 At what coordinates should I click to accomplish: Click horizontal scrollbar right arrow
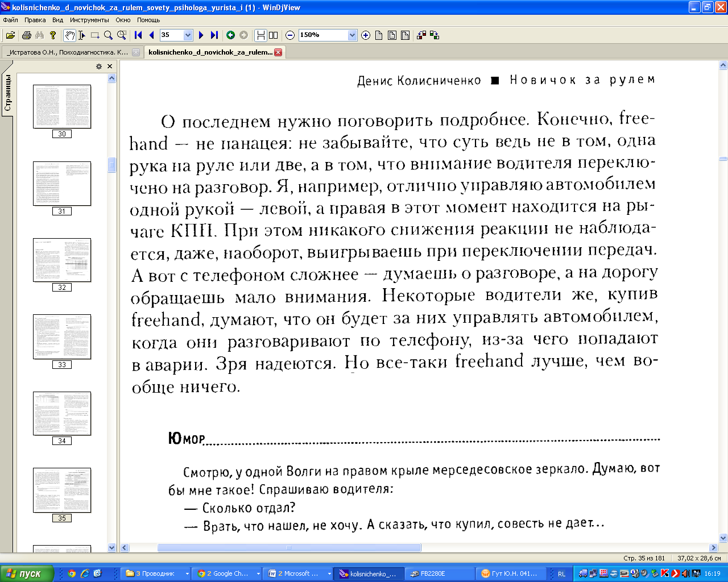click(713, 548)
